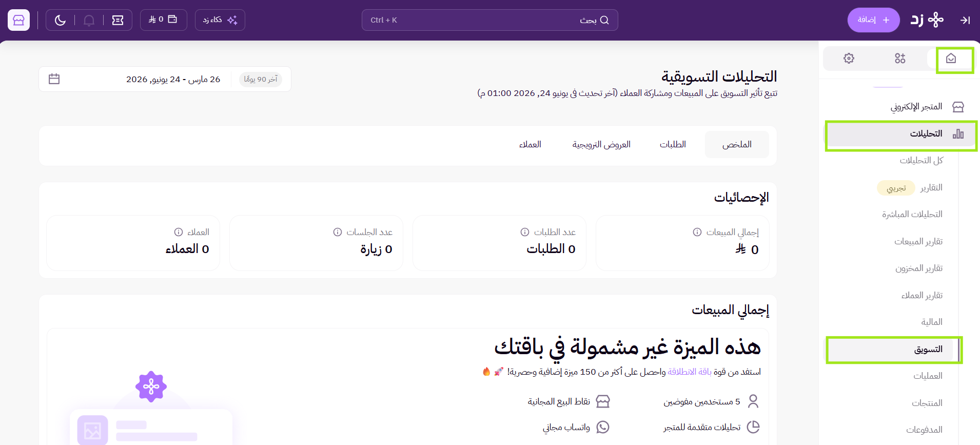Open the store icon at top left
Screen dimensions: 980x445
click(19, 20)
